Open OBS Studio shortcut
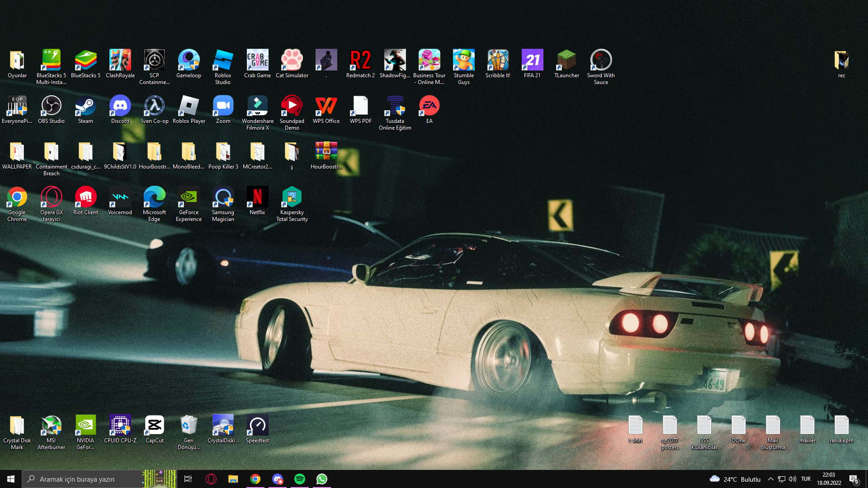Viewport: 868px width, 488px height. [51, 109]
